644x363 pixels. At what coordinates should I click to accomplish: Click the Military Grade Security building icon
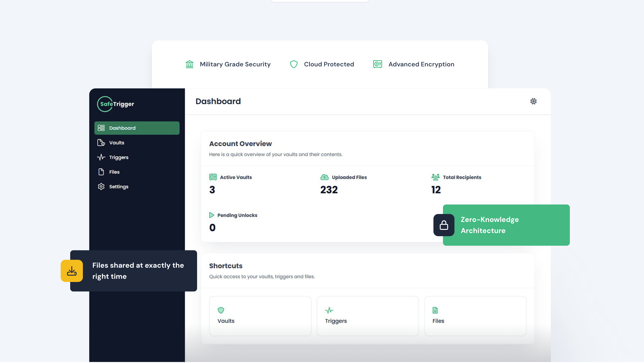pyautogui.click(x=190, y=64)
